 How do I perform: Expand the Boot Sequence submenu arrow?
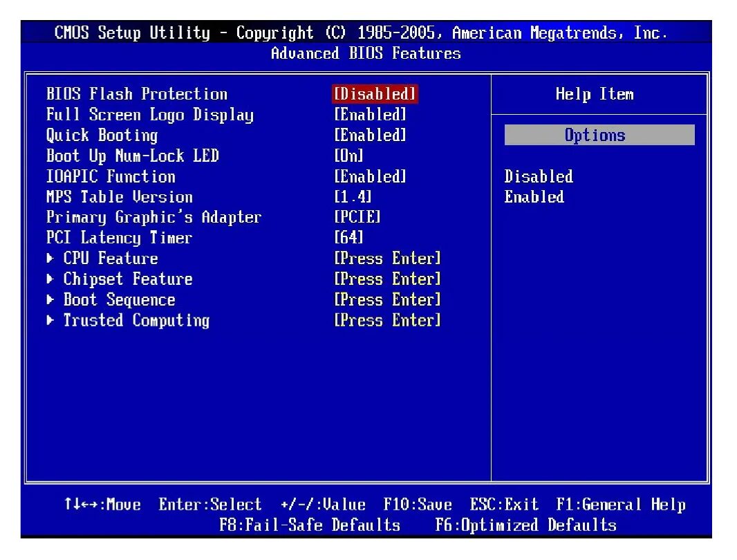[50, 299]
